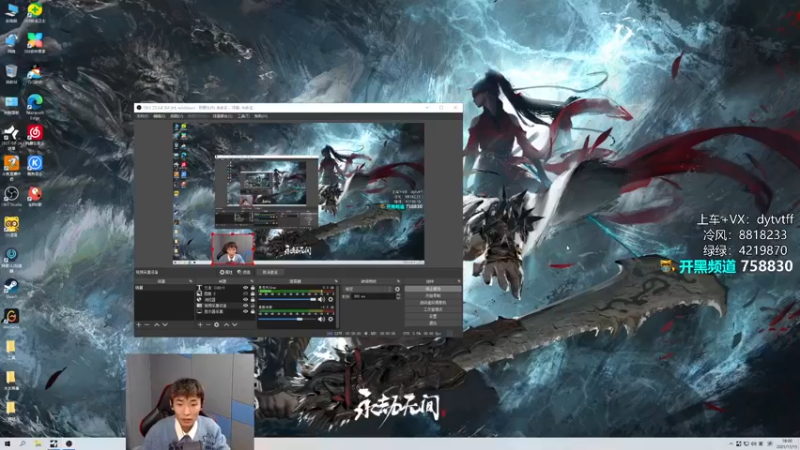Open the Steam desktop shortcut
Image resolution: width=800 pixels, height=450 pixels.
(11, 288)
